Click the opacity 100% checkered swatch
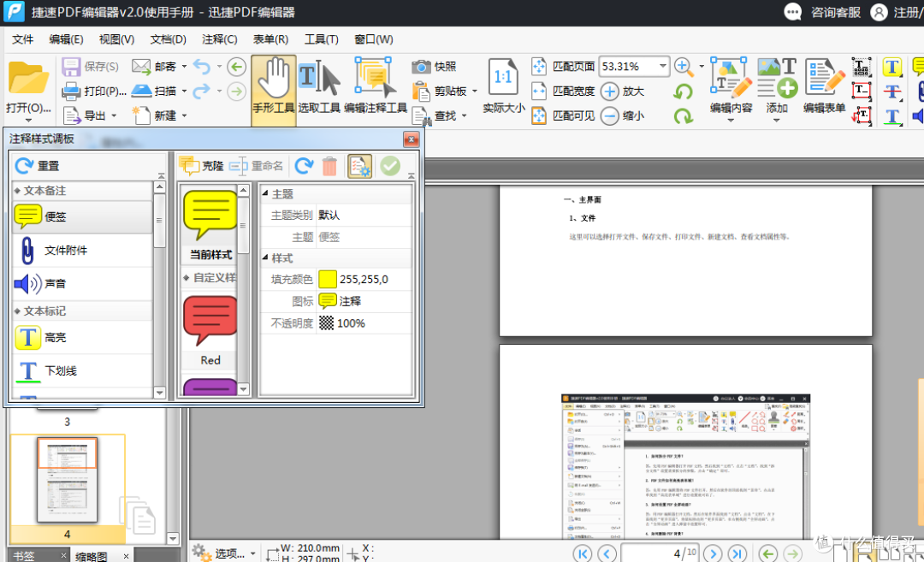 pyautogui.click(x=326, y=322)
